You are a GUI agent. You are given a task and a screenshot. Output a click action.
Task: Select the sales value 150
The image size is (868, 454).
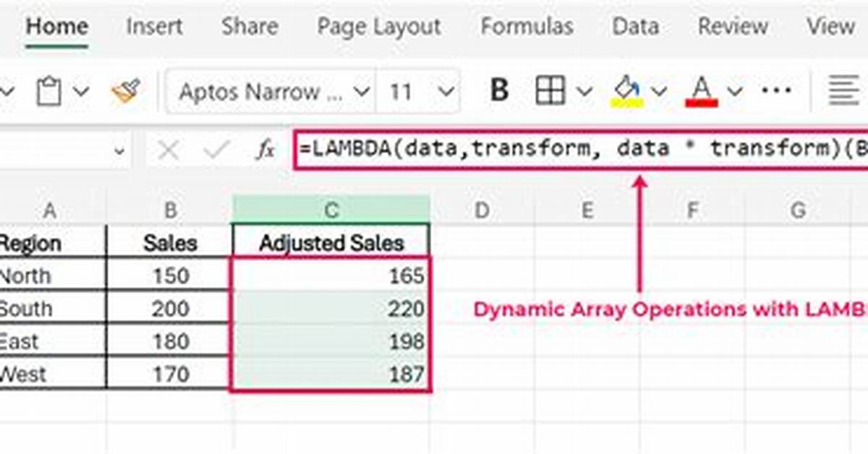pyautogui.click(x=170, y=275)
